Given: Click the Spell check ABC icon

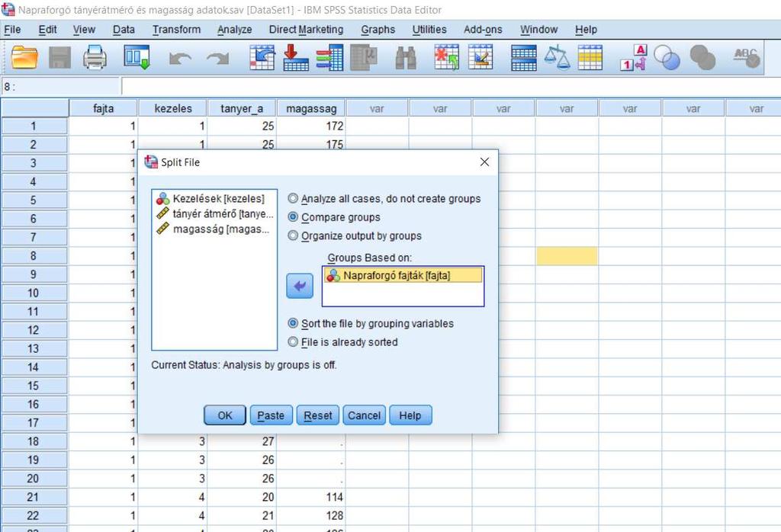Looking at the screenshot, I should (x=747, y=57).
